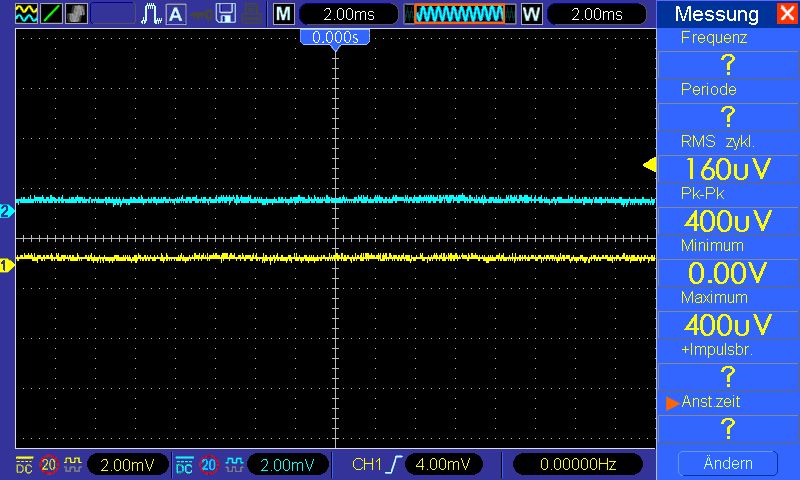This screenshot has width=800, height=480.
Task: Select the window timebase 2.00ms value
Action: pyautogui.click(x=597, y=14)
